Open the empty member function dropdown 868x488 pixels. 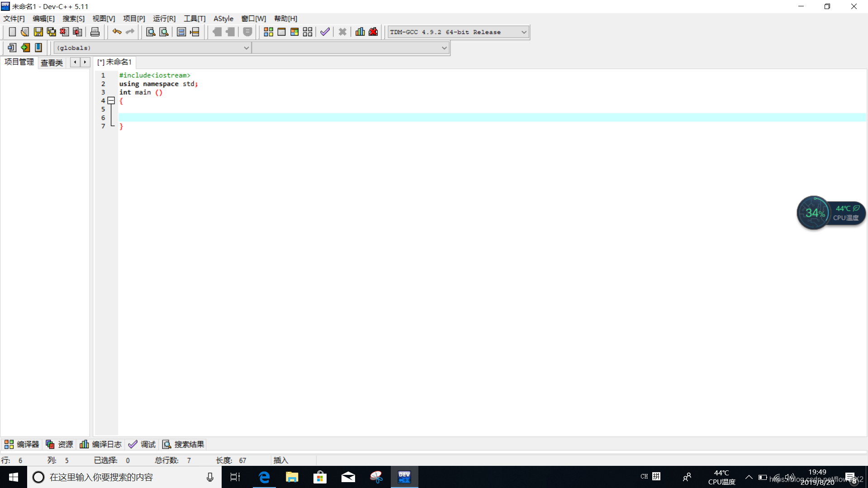click(351, 48)
